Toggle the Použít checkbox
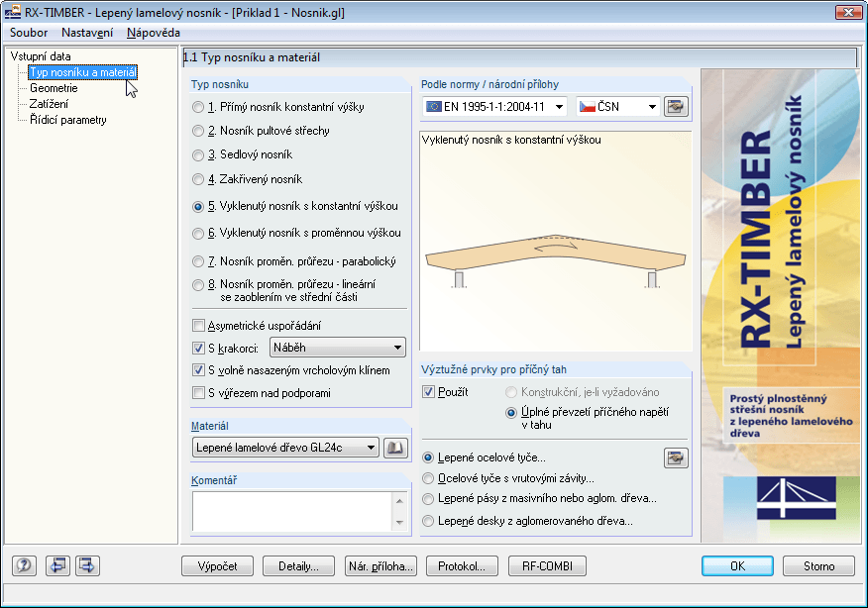868x608 pixels. 428,392
